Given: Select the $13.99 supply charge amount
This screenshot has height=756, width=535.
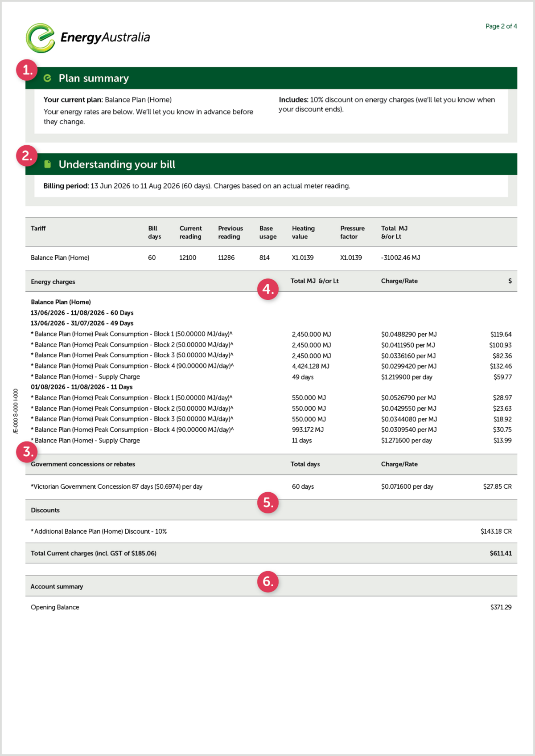Looking at the screenshot, I should (502, 441).
